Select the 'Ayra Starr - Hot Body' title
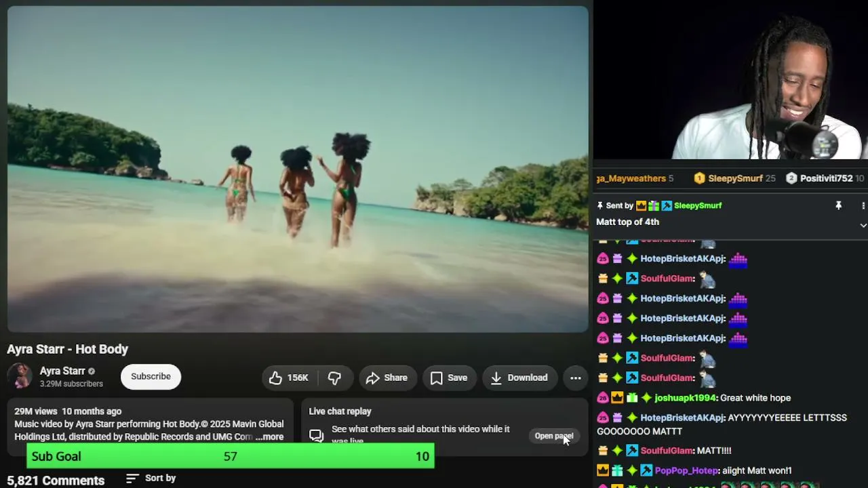The height and width of the screenshot is (488, 868). pos(67,349)
